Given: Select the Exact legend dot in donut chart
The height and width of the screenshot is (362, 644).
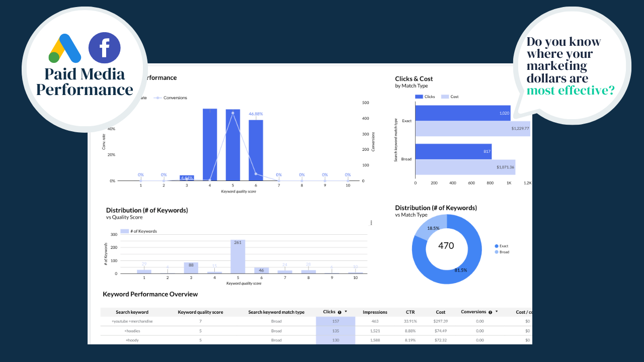Looking at the screenshot, I should point(497,246).
